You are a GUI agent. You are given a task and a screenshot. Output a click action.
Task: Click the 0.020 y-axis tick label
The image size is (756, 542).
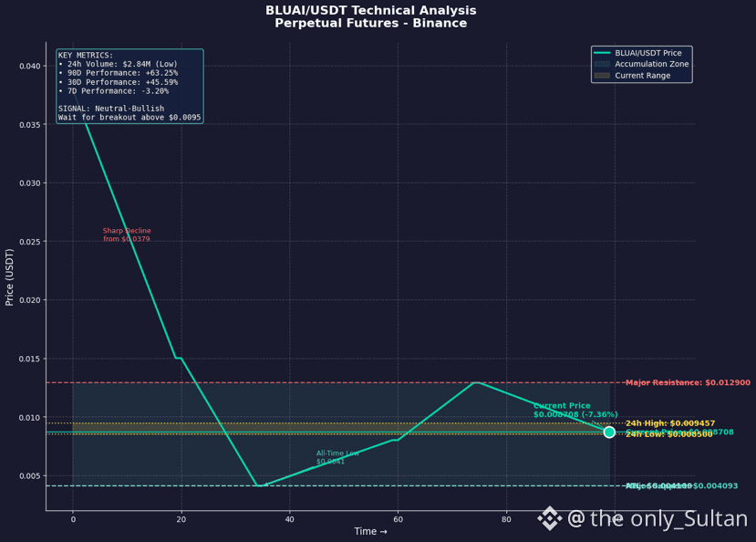(x=30, y=300)
